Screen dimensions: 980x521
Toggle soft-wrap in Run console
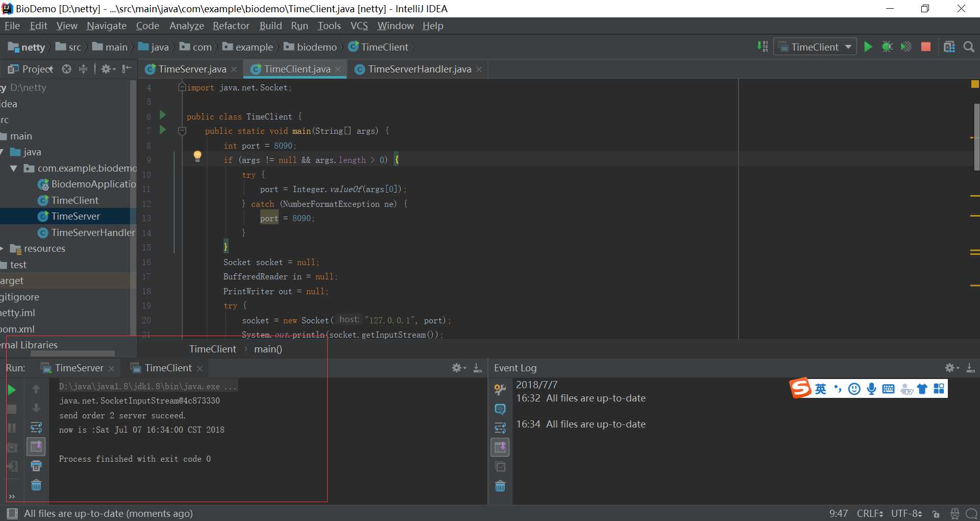tap(36, 428)
